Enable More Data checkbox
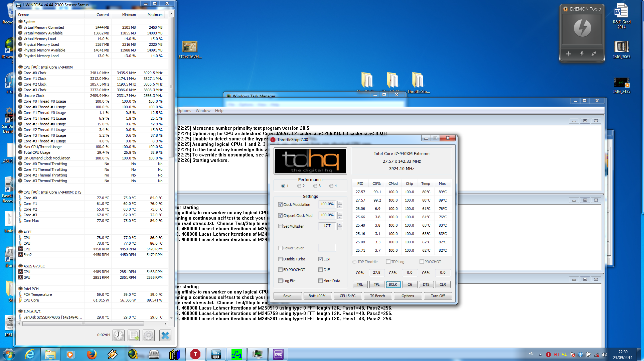 pos(320,281)
